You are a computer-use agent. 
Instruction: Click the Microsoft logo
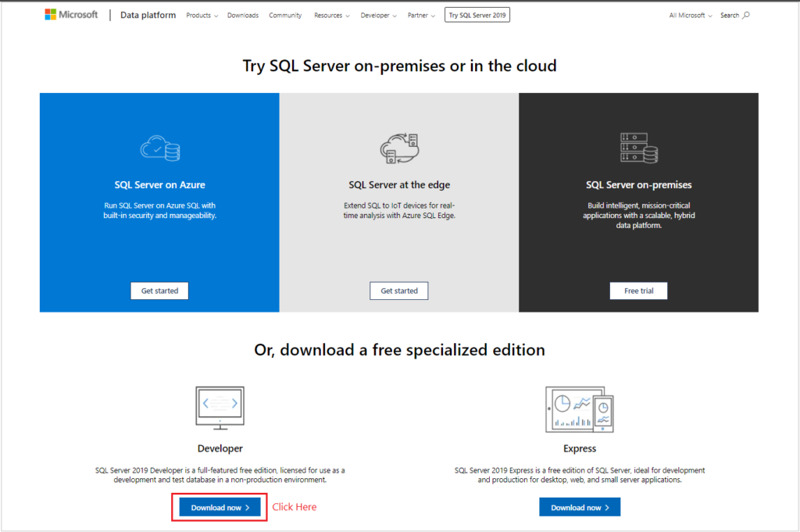71,15
